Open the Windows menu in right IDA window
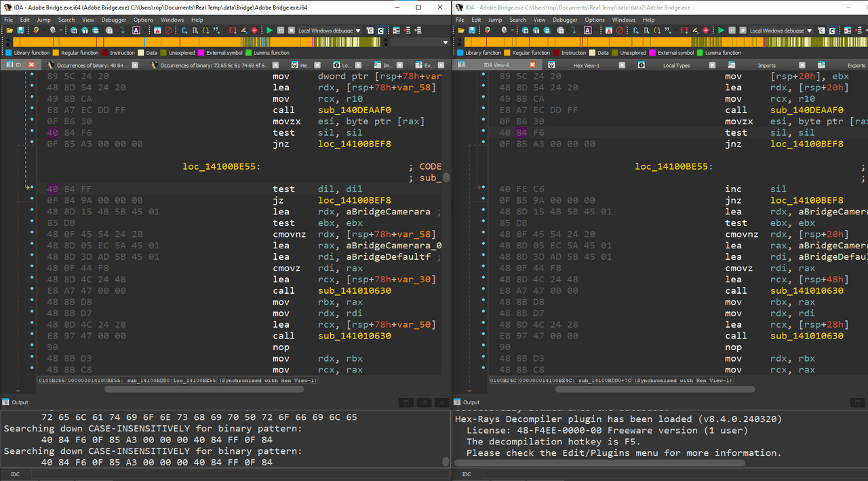Image resolution: width=868 pixels, height=481 pixels. click(624, 20)
